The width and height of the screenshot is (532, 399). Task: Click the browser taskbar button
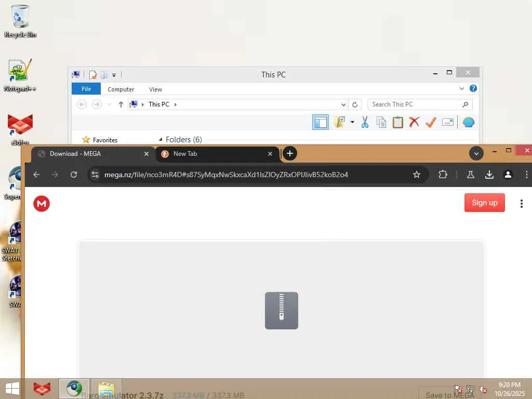click(x=74, y=389)
